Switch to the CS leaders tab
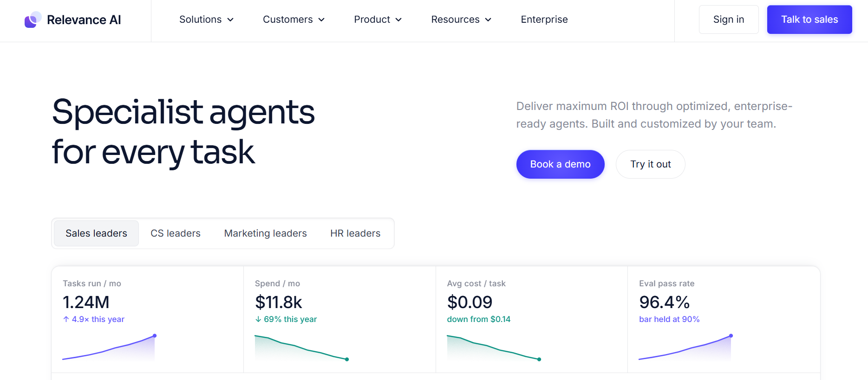Image resolution: width=868 pixels, height=380 pixels. pyautogui.click(x=176, y=233)
